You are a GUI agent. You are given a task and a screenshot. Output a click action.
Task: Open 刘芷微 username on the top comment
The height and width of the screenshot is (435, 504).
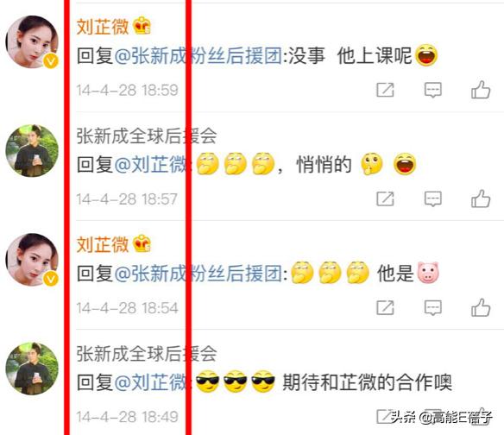point(103,27)
